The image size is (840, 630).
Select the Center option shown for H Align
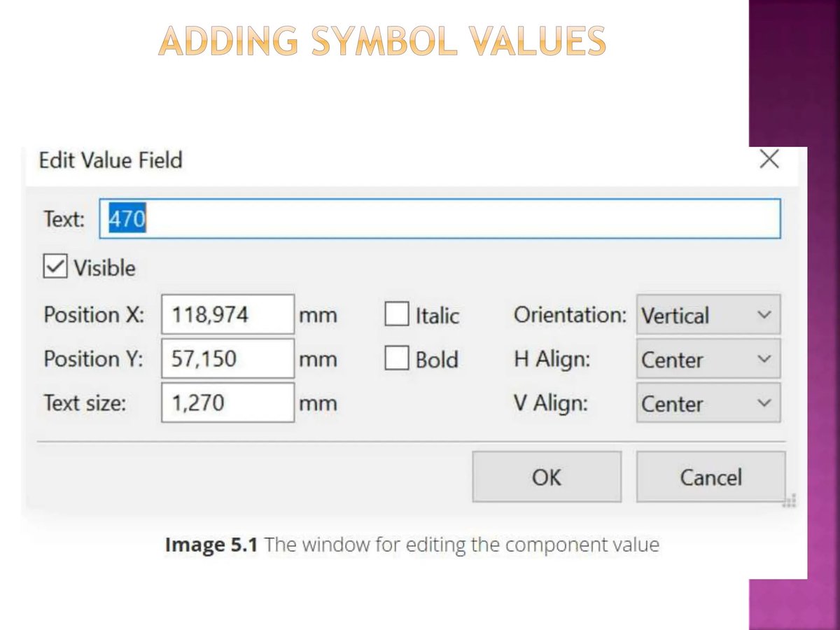pos(672,359)
